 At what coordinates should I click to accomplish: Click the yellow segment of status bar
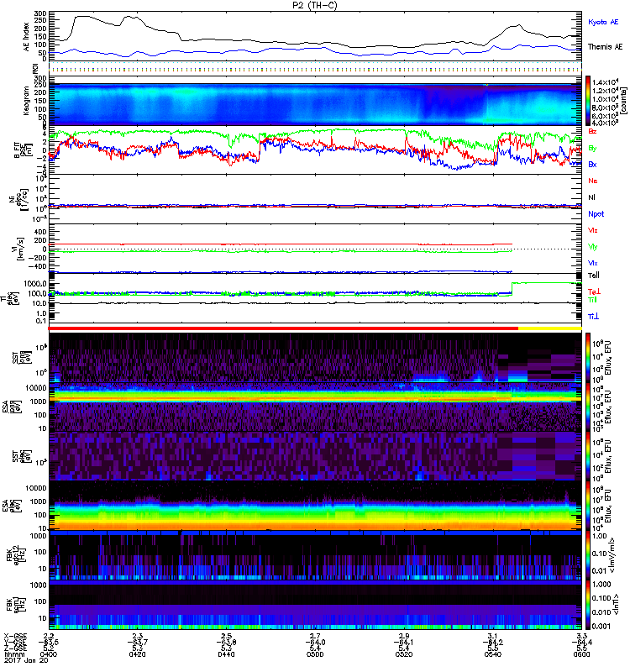550,328
